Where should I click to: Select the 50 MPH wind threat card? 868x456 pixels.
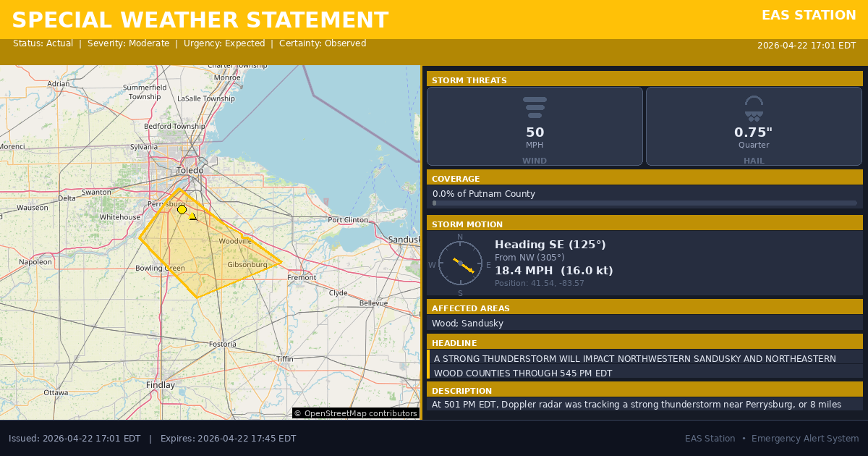click(535, 127)
